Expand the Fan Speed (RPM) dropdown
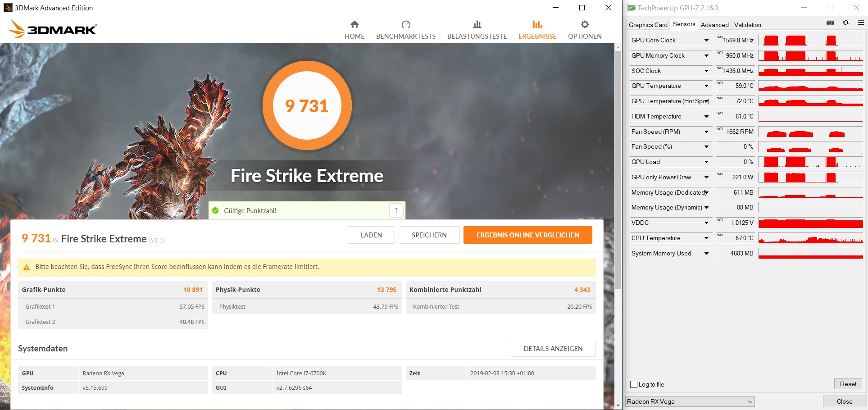 point(706,132)
